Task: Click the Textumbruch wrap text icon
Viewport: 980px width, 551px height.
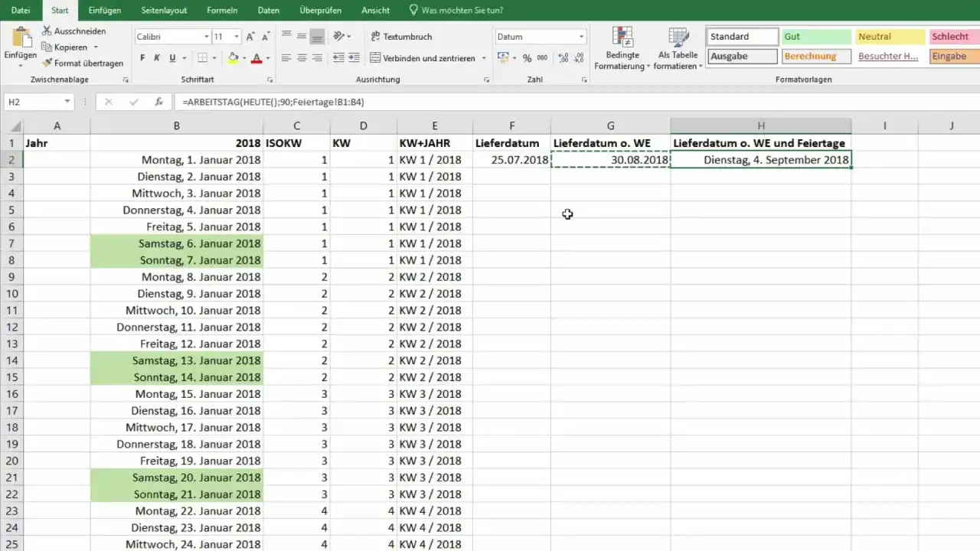Action: (x=375, y=37)
